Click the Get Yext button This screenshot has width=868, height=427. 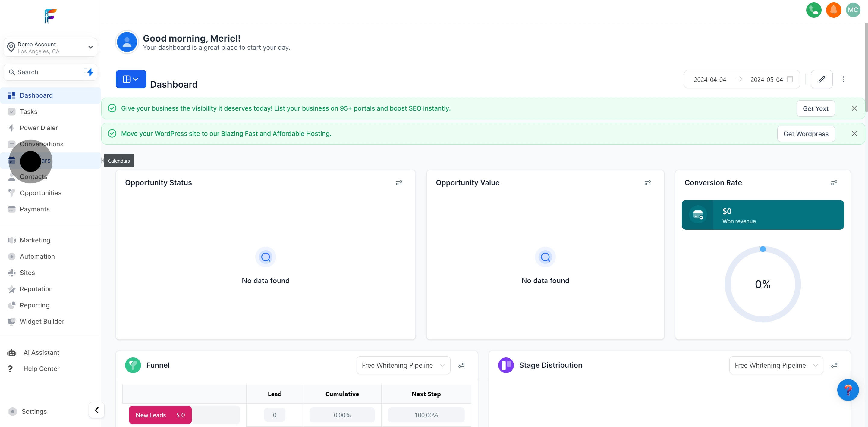(816, 108)
